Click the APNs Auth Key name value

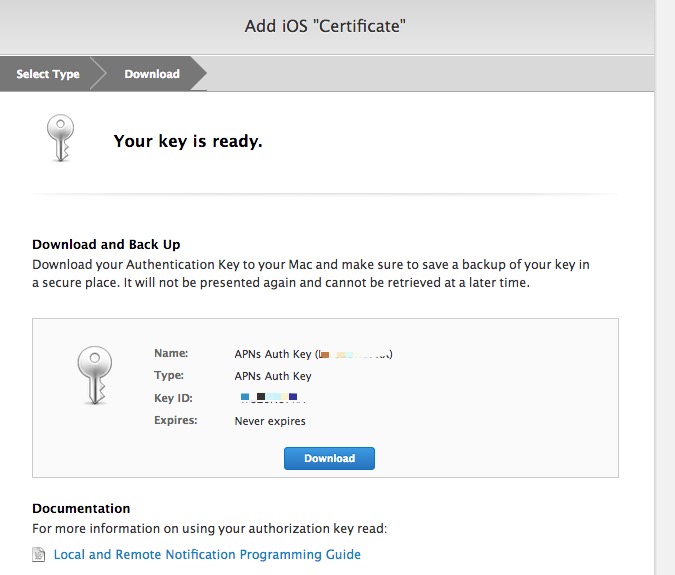pos(313,354)
